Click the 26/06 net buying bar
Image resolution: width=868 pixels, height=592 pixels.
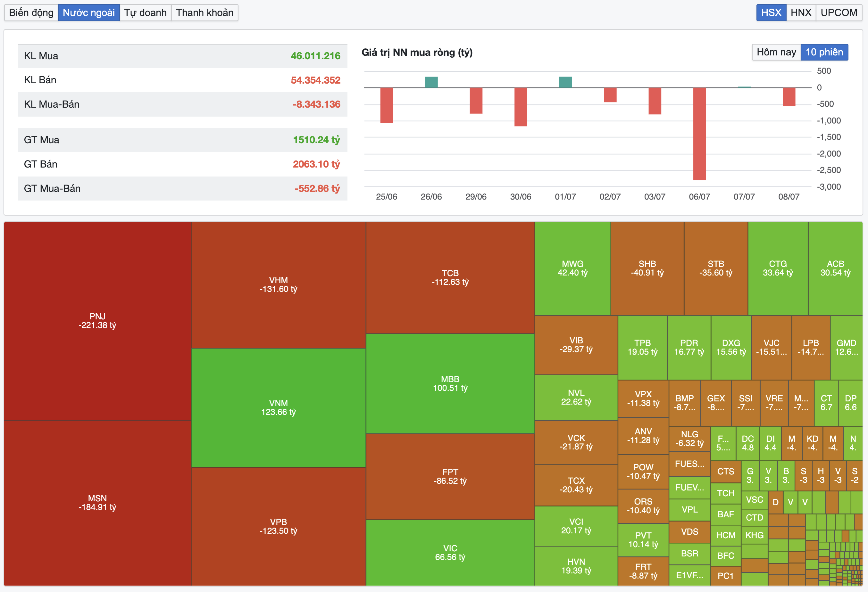(431, 82)
